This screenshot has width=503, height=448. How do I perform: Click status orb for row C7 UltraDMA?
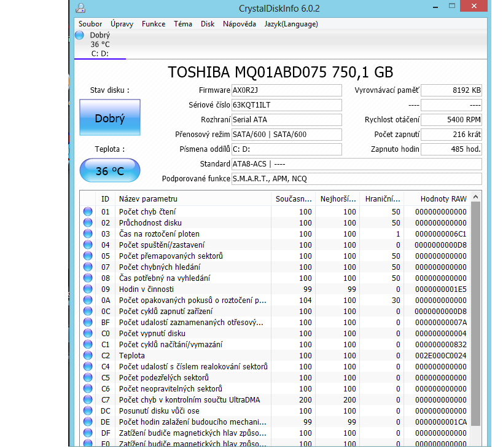pyautogui.click(x=88, y=399)
